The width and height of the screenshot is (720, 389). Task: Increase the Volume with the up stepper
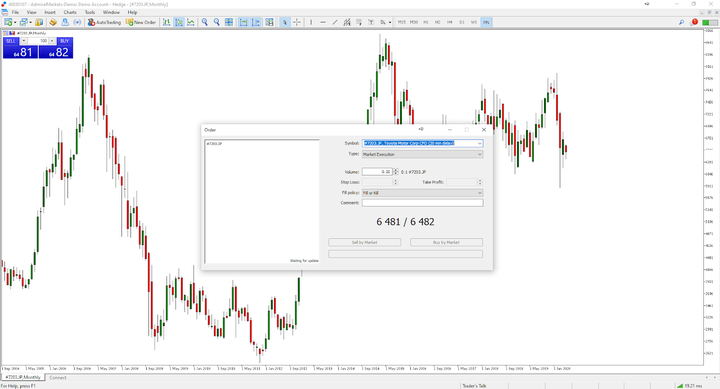tap(396, 170)
